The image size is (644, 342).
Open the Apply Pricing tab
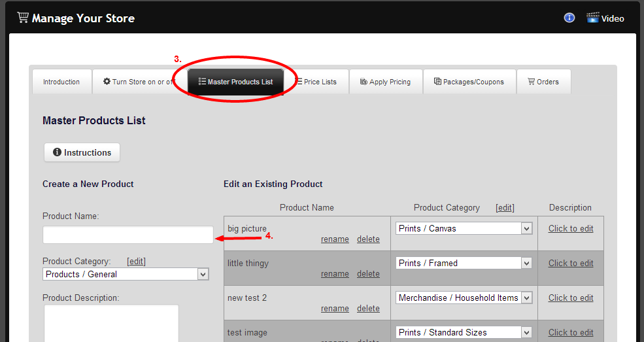[385, 82]
